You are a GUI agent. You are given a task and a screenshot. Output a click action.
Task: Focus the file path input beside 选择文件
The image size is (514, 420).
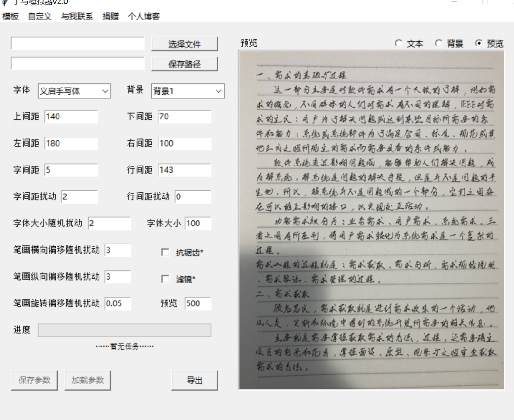click(78, 44)
